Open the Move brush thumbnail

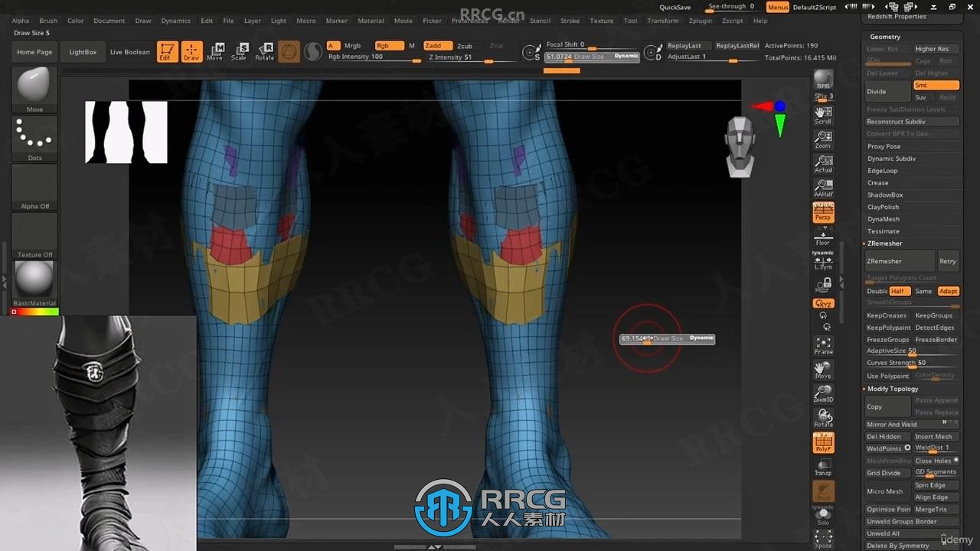(34, 90)
